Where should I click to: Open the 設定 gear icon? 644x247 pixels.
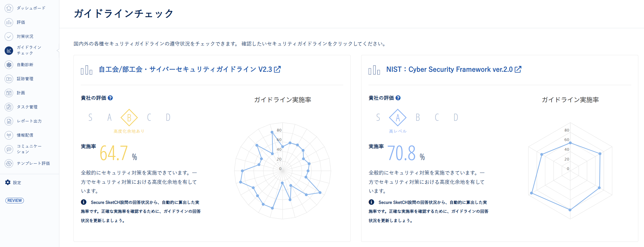[8, 182]
